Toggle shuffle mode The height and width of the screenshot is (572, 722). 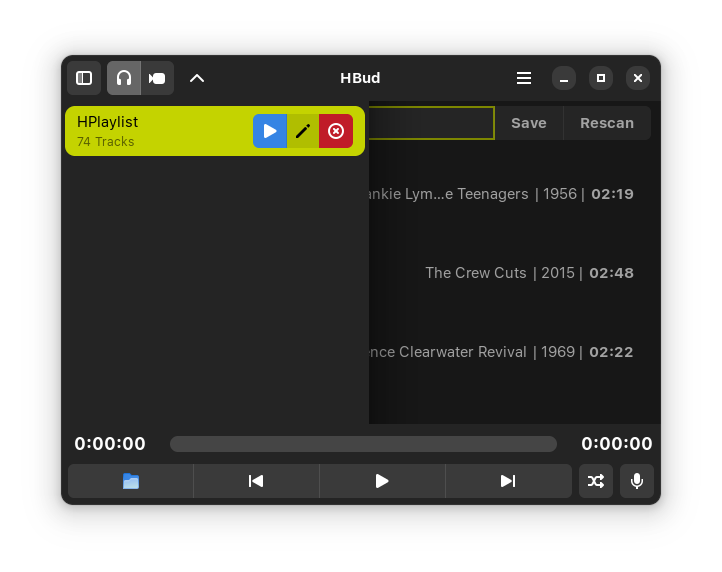coord(596,481)
